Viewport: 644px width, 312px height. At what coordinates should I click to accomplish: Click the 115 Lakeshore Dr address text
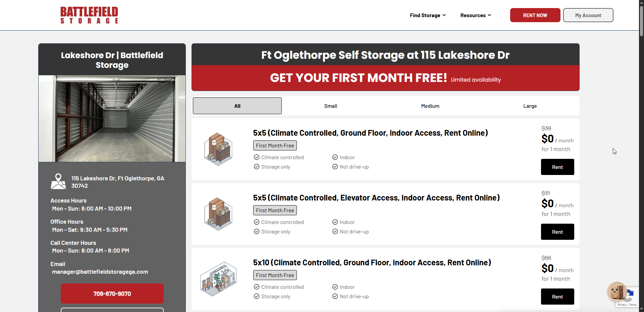[118, 182]
